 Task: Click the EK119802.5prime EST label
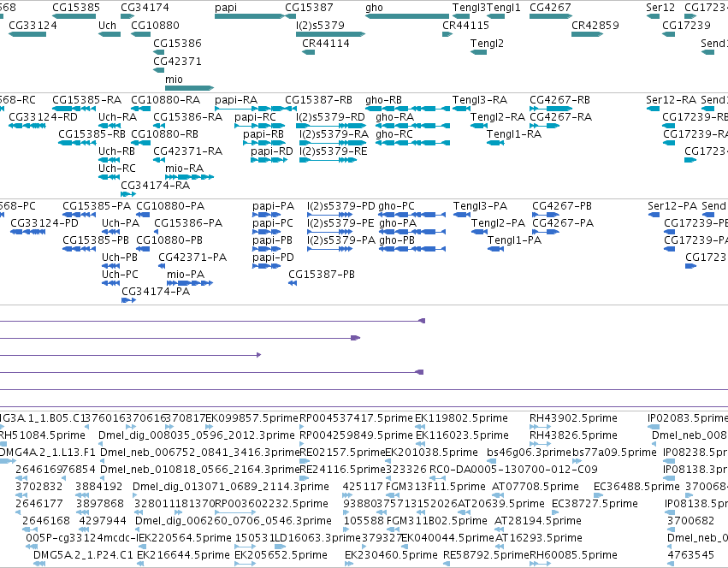click(461, 418)
